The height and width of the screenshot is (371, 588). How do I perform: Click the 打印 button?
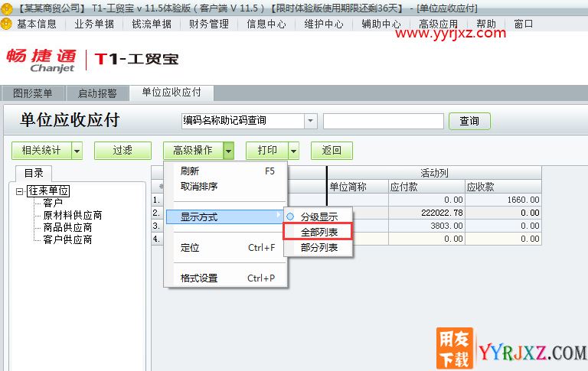267,151
